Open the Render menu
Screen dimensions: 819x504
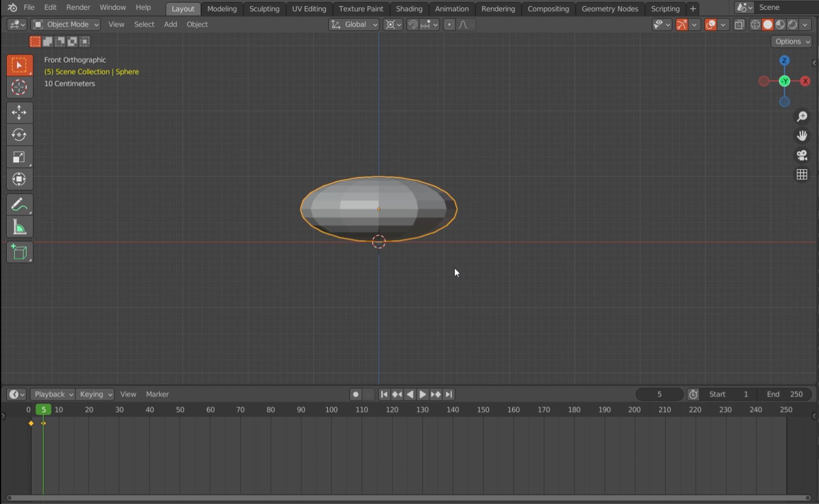click(78, 7)
